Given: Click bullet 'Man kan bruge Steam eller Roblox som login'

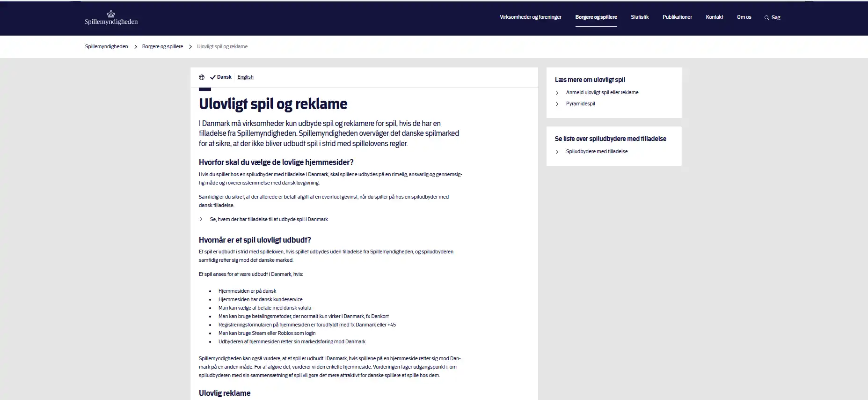Looking at the screenshot, I should coord(267,333).
